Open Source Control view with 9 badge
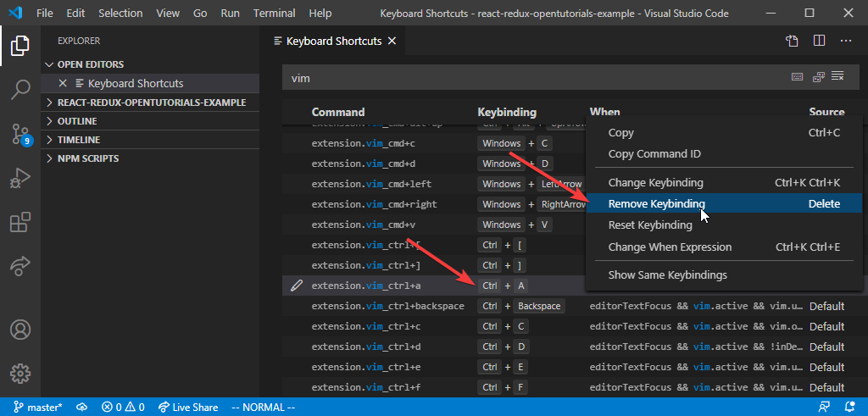This screenshot has width=868, height=416. 20,135
